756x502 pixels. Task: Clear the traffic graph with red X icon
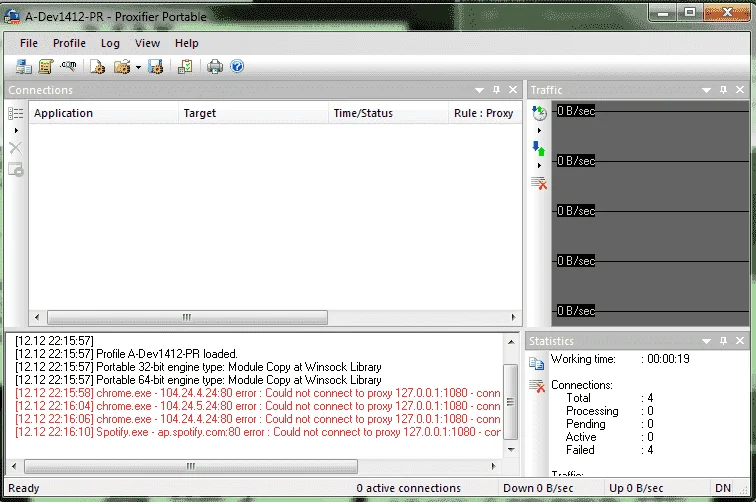[x=539, y=183]
